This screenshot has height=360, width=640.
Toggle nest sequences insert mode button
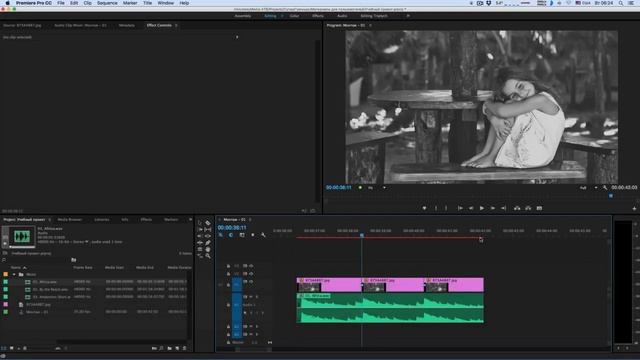coord(221,235)
